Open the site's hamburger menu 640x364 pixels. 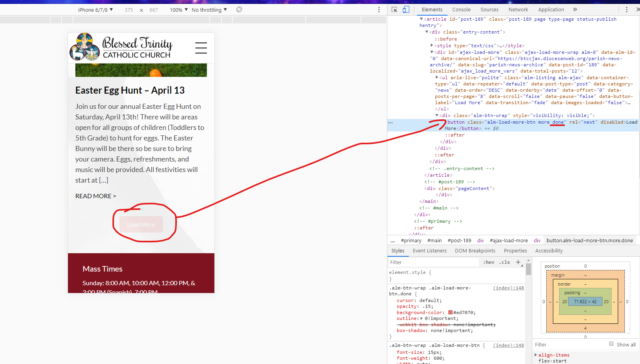[x=201, y=48]
